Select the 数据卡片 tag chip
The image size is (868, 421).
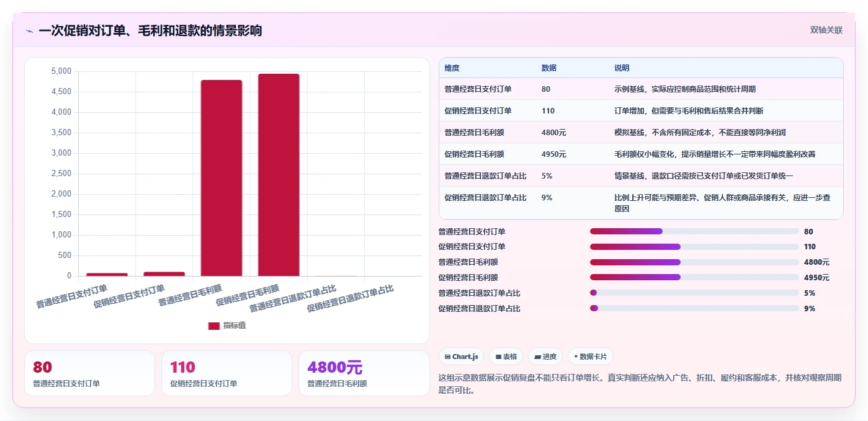(590, 357)
